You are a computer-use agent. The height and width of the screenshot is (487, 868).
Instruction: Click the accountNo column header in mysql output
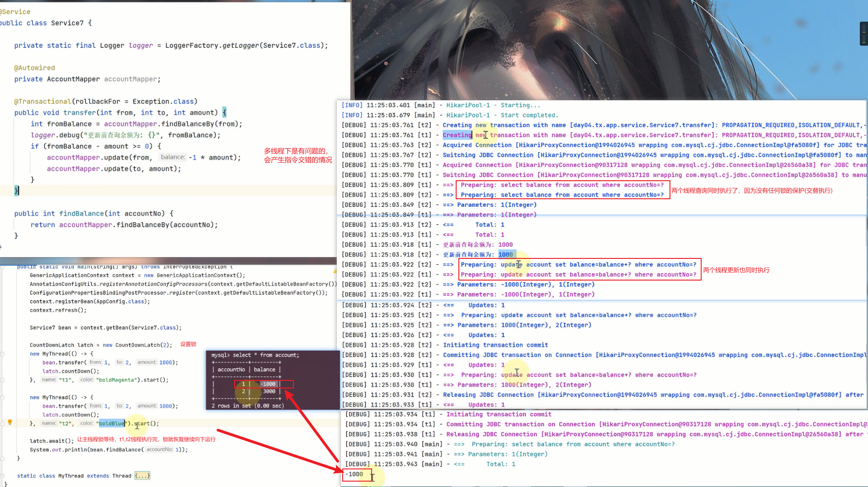tap(231, 370)
